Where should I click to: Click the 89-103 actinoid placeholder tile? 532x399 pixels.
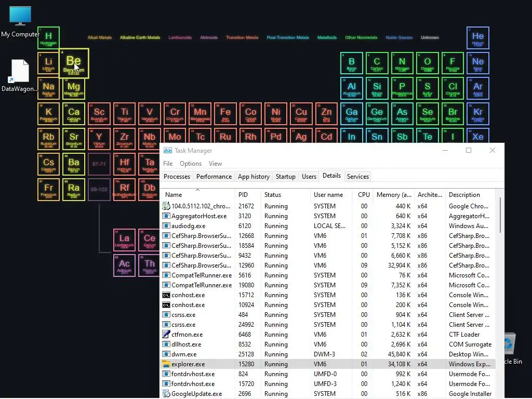99,189
